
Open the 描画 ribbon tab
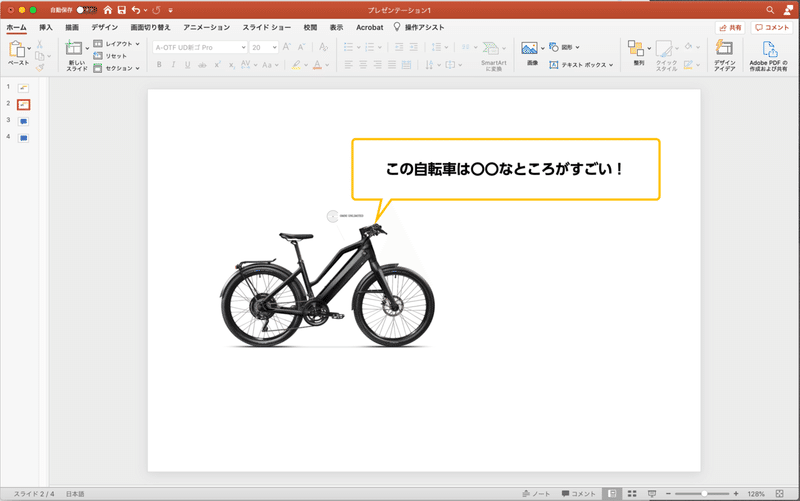click(x=72, y=28)
